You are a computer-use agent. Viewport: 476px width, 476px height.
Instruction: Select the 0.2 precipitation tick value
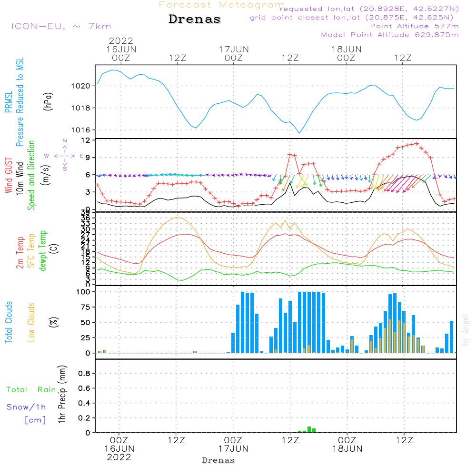(84, 418)
